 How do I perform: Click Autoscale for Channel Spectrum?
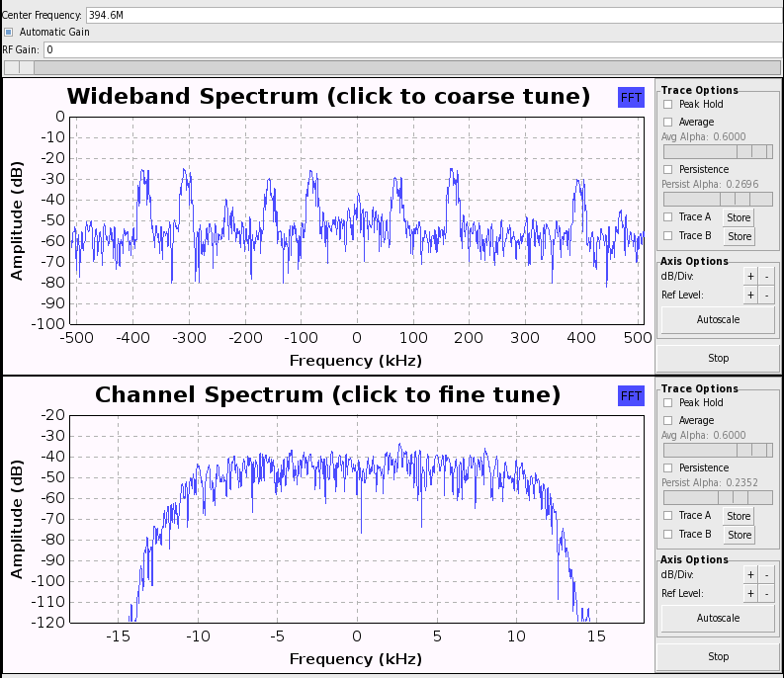tap(718, 618)
